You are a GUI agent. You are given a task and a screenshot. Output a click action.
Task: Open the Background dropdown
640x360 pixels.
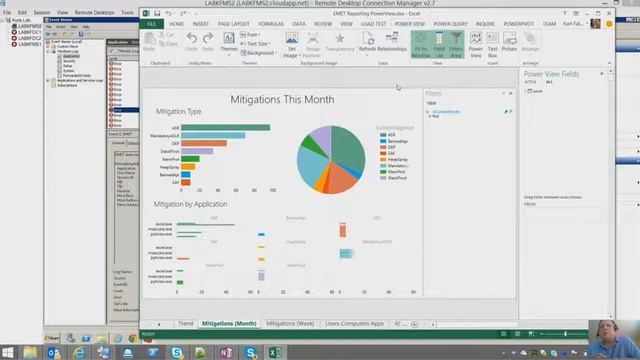[259, 53]
